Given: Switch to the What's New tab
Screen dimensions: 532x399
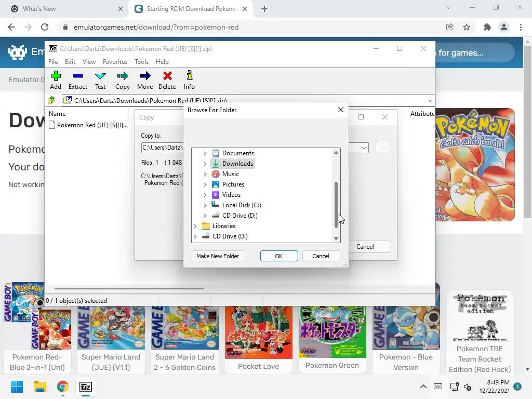Looking at the screenshot, I should pos(64,9).
